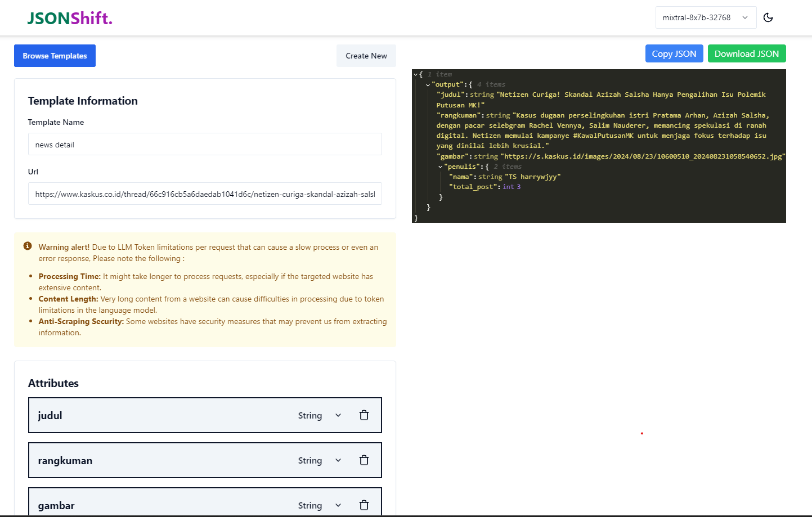Open the gambar type String dropdown
The width and height of the screenshot is (812, 517).
tap(320, 505)
